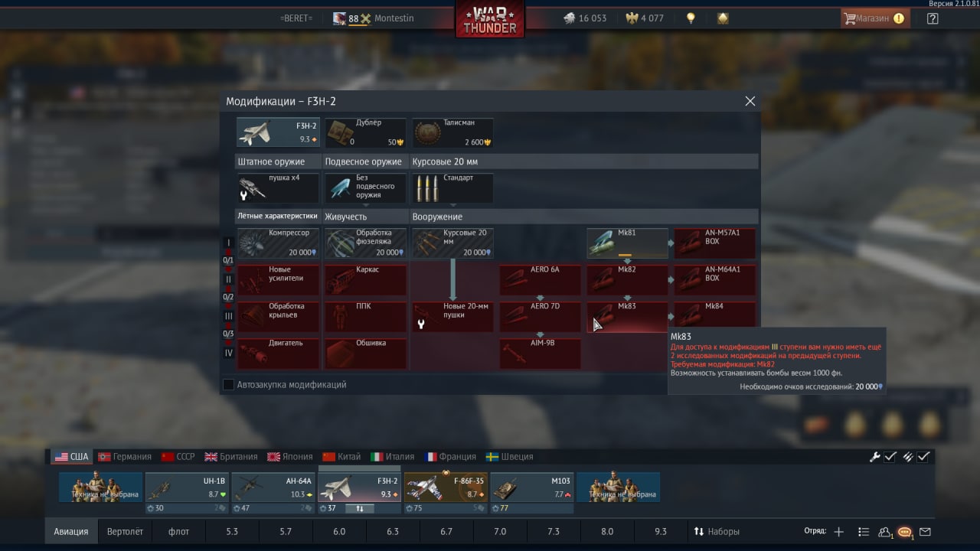The image size is (980, 551).
Task: Select the Курсовые 20 мм modification
Action: (x=452, y=243)
